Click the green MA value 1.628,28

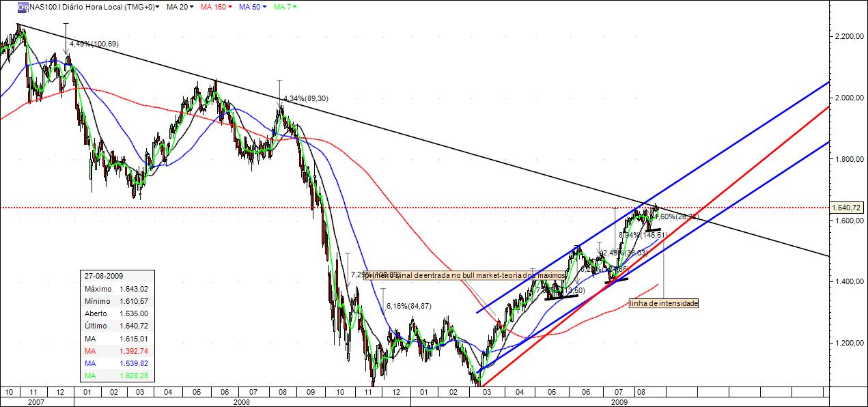[x=133, y=374]
